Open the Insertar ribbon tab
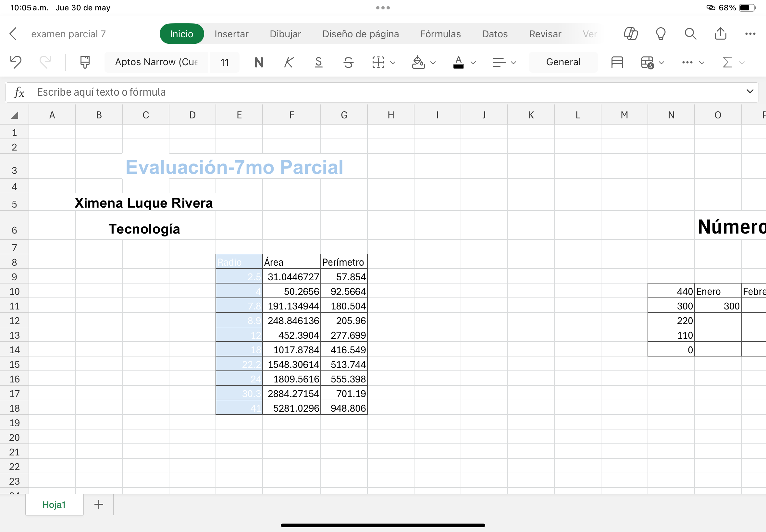This screenshot has width=766, height=532. [x=231, y=34]
